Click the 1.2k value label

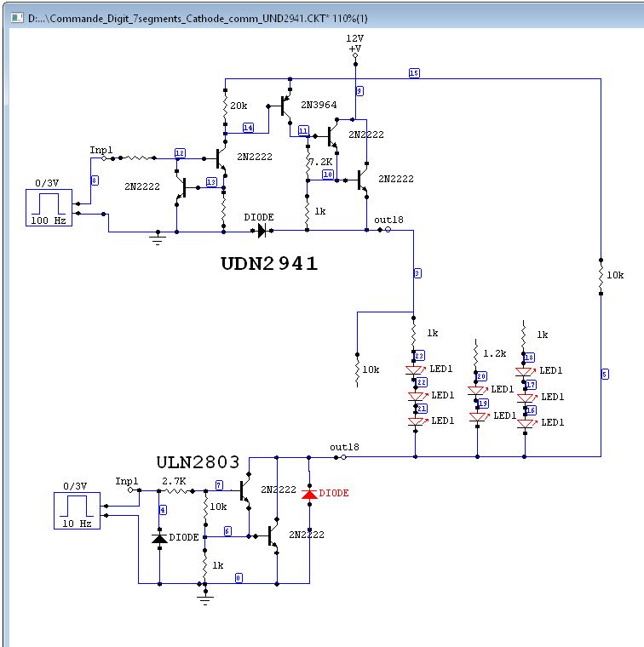pos(495,353)
